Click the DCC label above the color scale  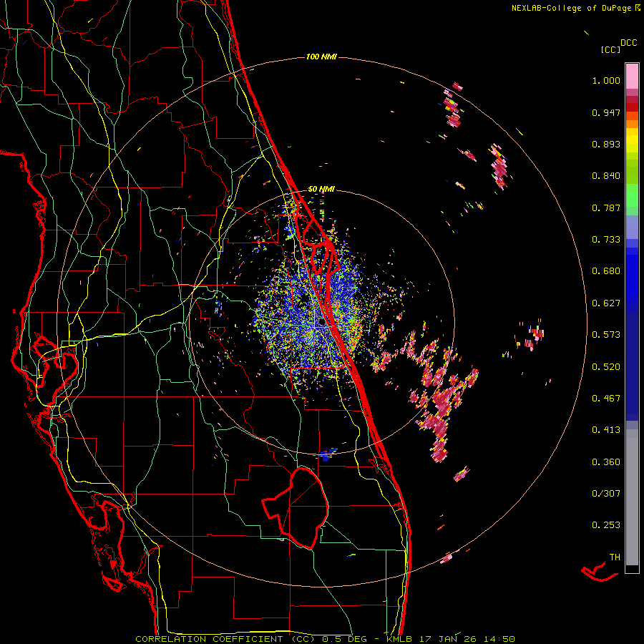click(x=629, y=43)
